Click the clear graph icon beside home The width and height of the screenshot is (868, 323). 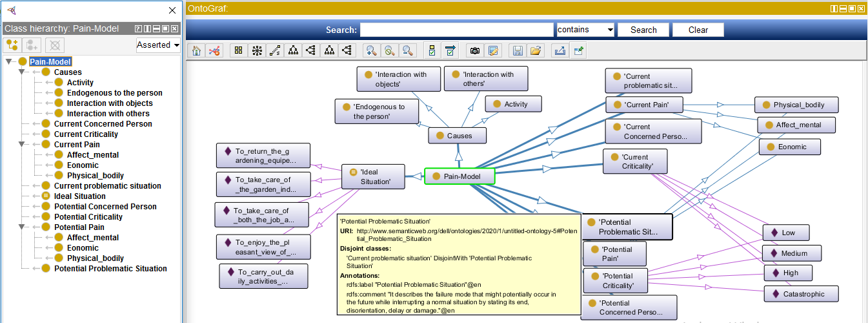(215, 50)
